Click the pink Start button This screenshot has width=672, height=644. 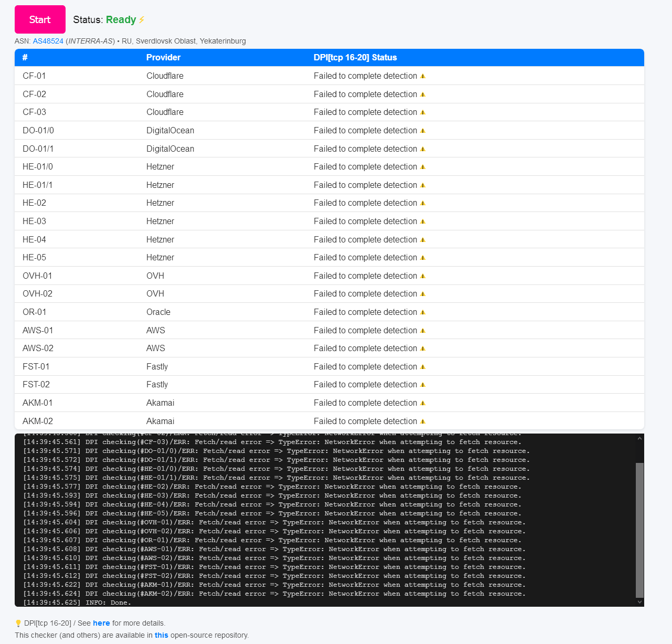[x=40, y=19]
